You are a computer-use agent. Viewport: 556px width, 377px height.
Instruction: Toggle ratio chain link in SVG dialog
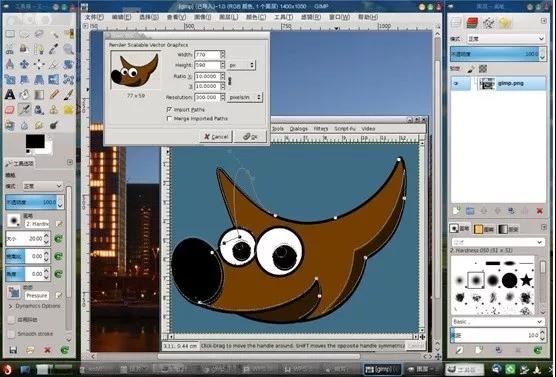pyautogui.click(x=230, y=81)
